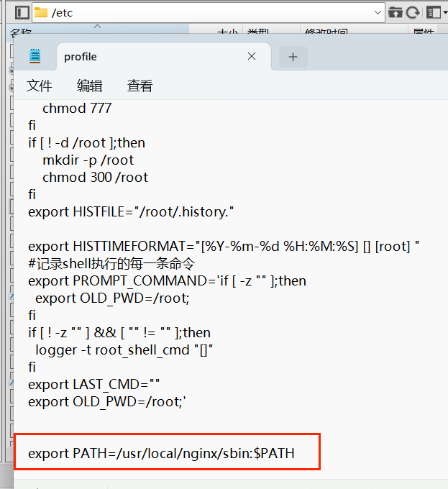This screenshot has width=448, height=489.
Task: Click the line "export OLD_PWD=/root;'"
Action: (x=107, y=402)
